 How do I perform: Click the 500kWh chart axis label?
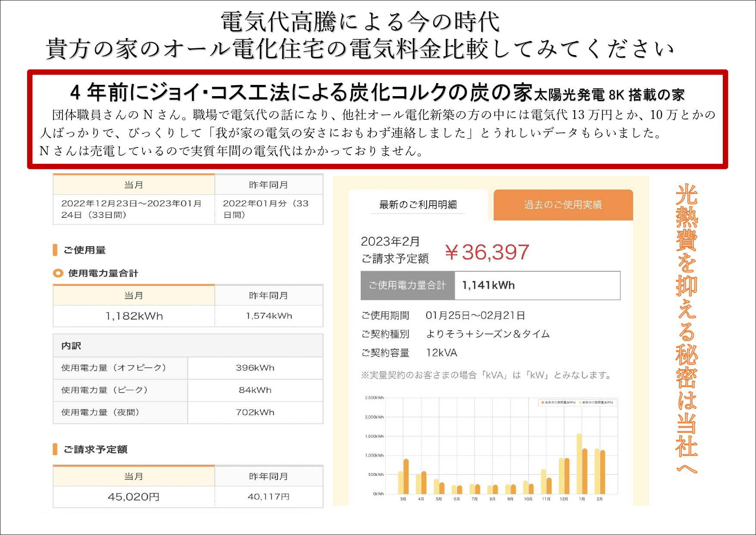click(x=376, y=475)
